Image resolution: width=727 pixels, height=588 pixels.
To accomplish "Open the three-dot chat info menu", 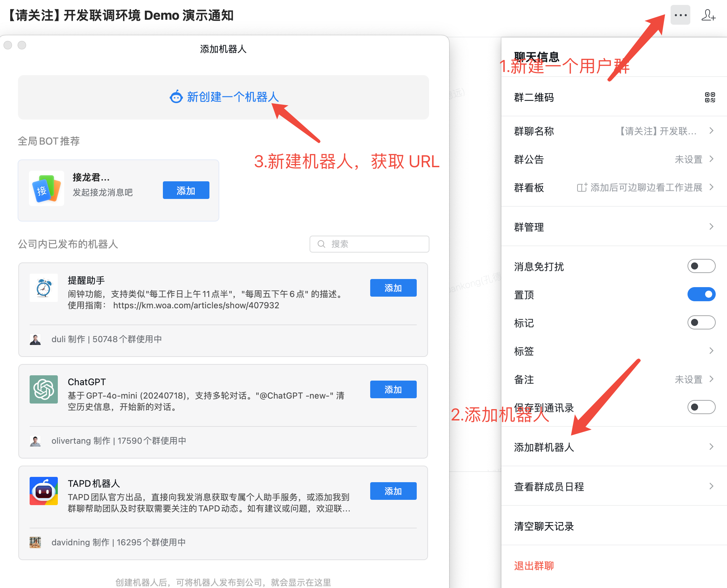I will 680,15.
